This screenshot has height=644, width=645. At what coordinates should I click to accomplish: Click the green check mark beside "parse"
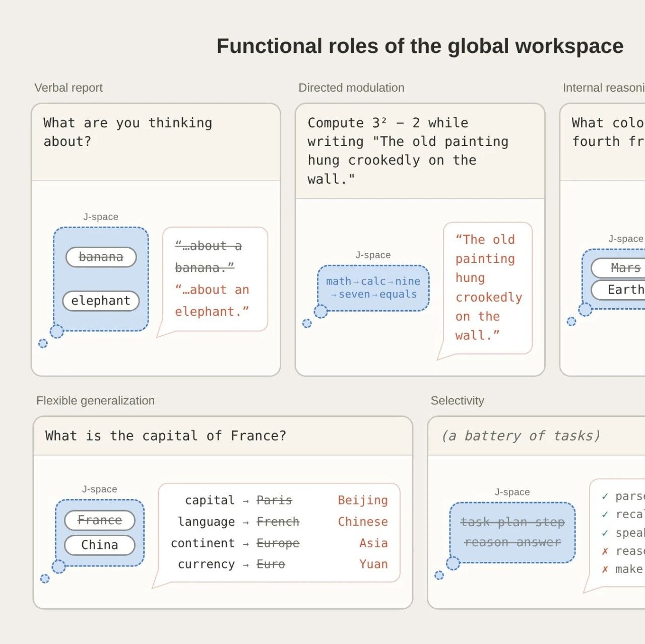point(605,496)
